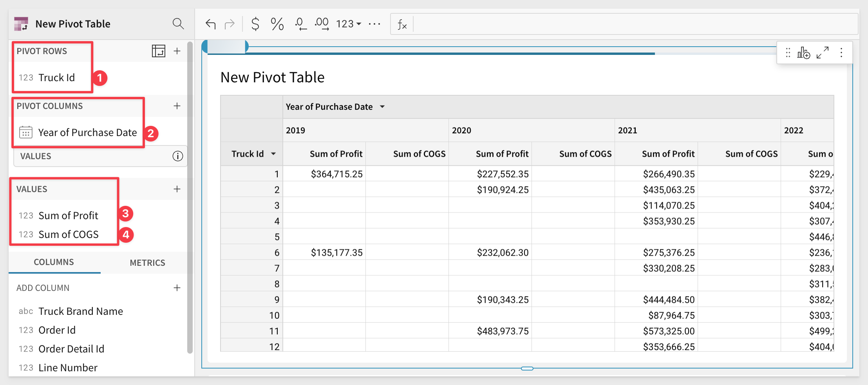Click the add child chart icon

tap(803, 53)
